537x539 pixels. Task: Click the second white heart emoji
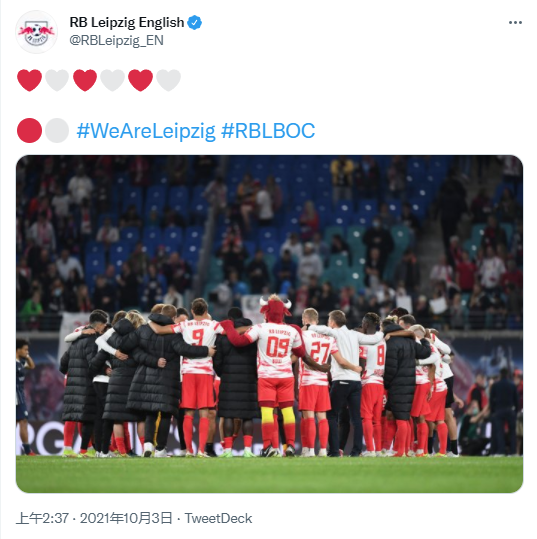[x=113, y=80]
